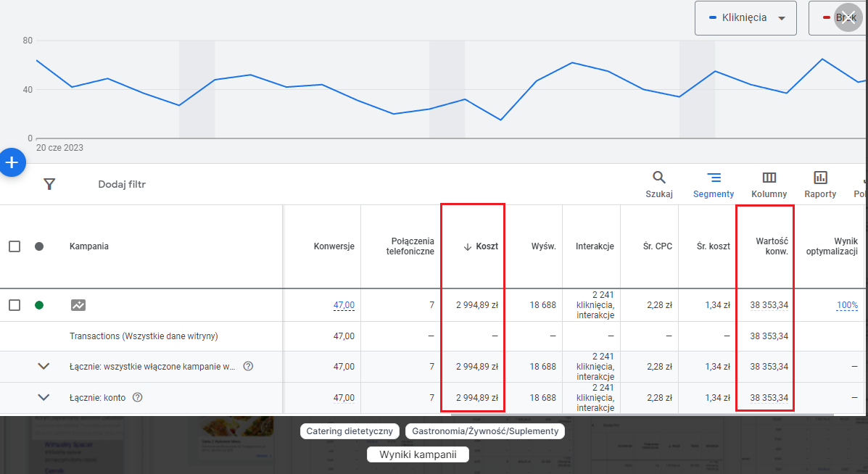The width and height of the screenshot is (868, 474).
Task: Sort by Połączenia telefoniczne column
Action: (410, 246)
